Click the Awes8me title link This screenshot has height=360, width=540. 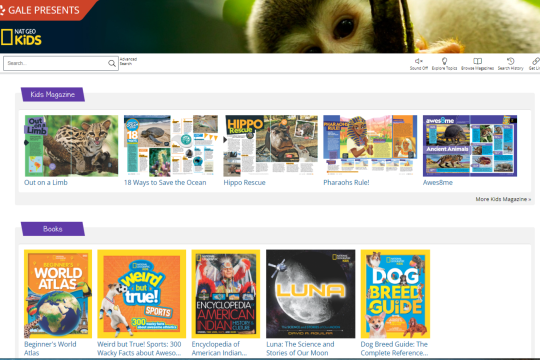pos(438,183)
